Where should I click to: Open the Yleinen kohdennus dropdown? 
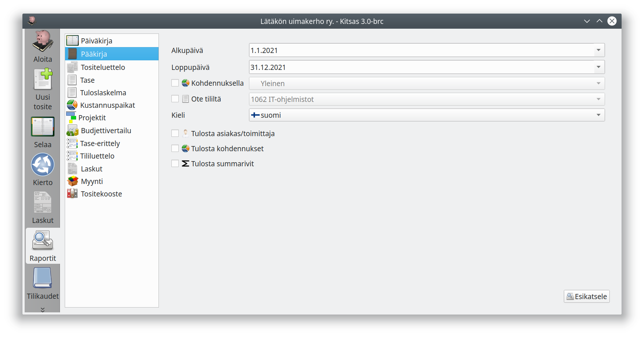[x=427, y=84]
